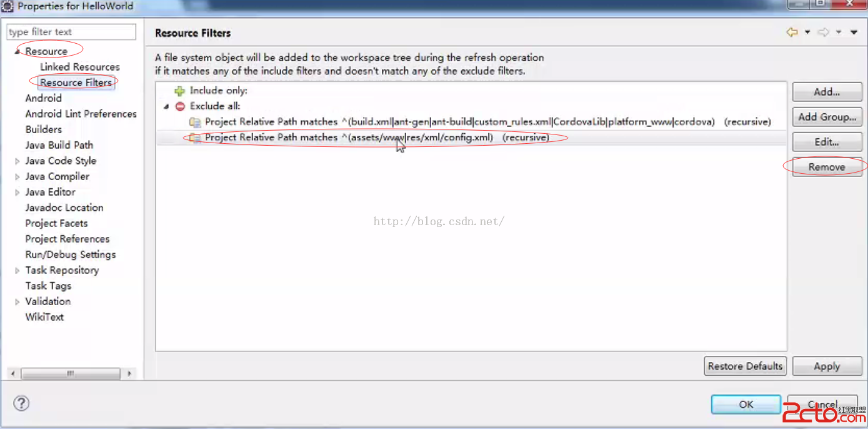Click the tree horizontal scrollbar thumb
This screenshot has width=868, height=429.
point(70,373)
